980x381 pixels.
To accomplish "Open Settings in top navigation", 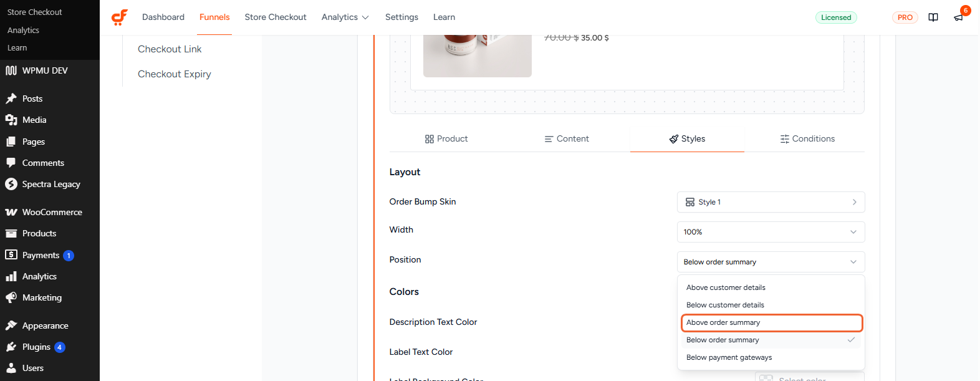I will click(x=401, y=17).
